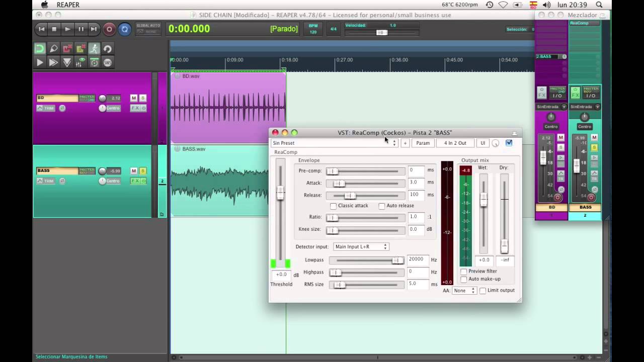Click the red Record button

click(x=109, y=29)
